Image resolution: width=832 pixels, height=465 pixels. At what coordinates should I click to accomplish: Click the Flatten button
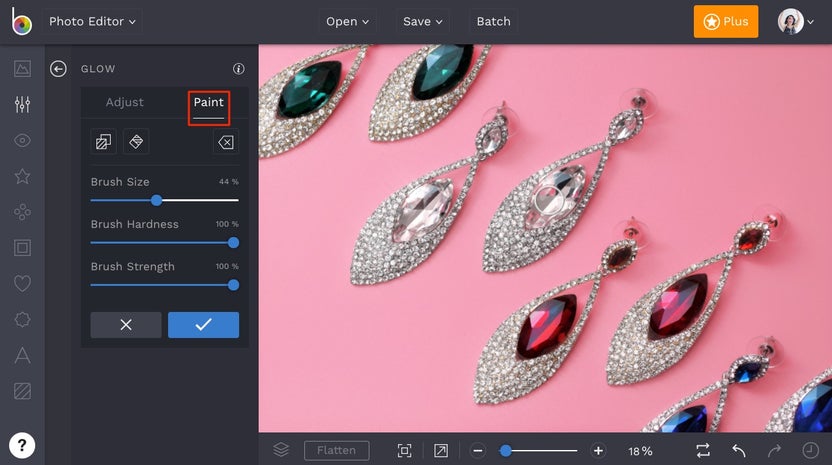[336, 451]
